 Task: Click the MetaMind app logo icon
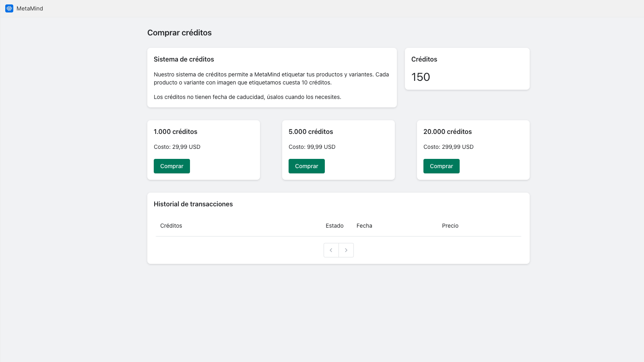click(x=9, y=8)
